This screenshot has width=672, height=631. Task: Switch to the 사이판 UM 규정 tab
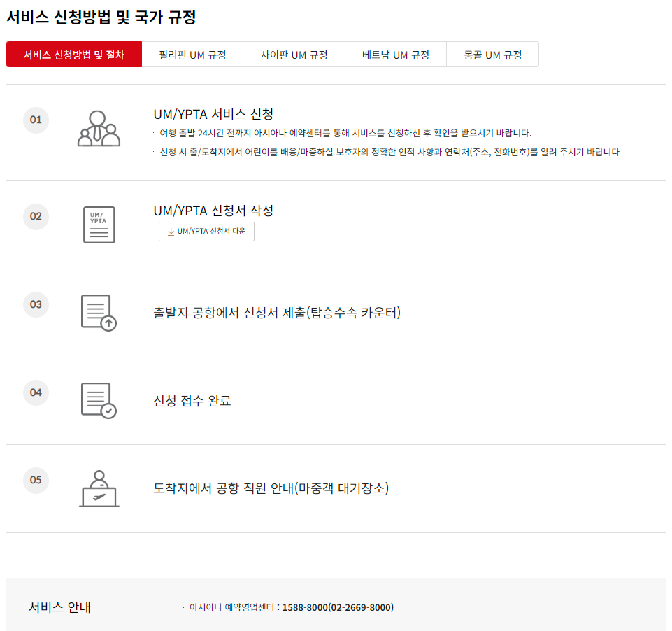click(294, 54)
